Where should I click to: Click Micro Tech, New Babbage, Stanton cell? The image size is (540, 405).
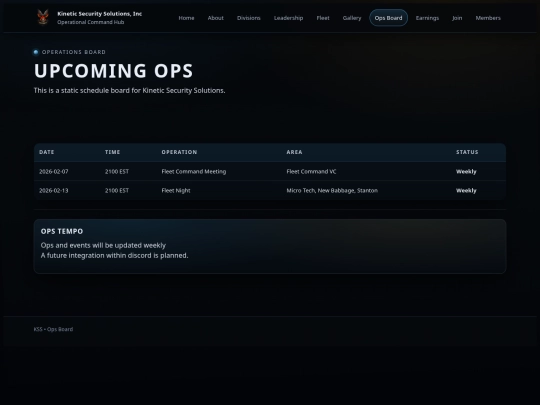[x=332, y=190]
